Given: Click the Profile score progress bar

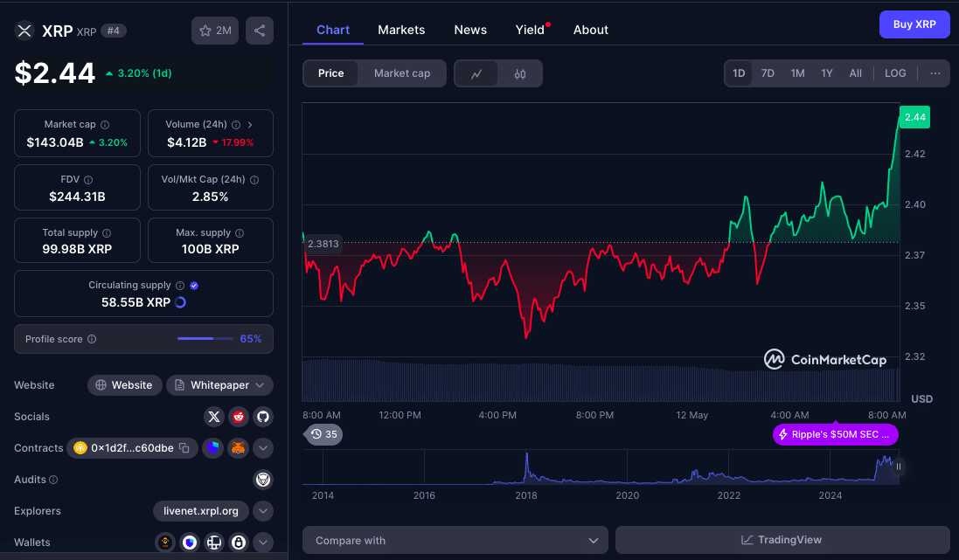Looking at the screenshot, I should point(205,339).
